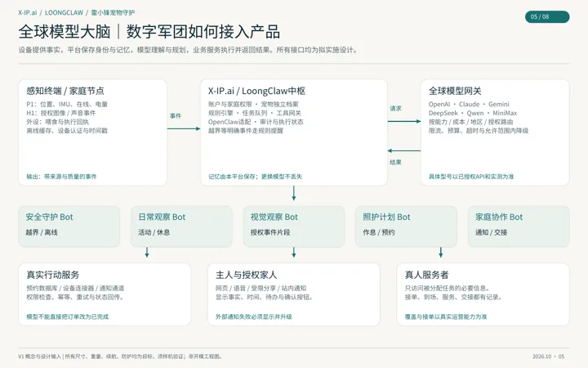Click the card heading '感知终端 / 家庭节点'

(65, 91)
